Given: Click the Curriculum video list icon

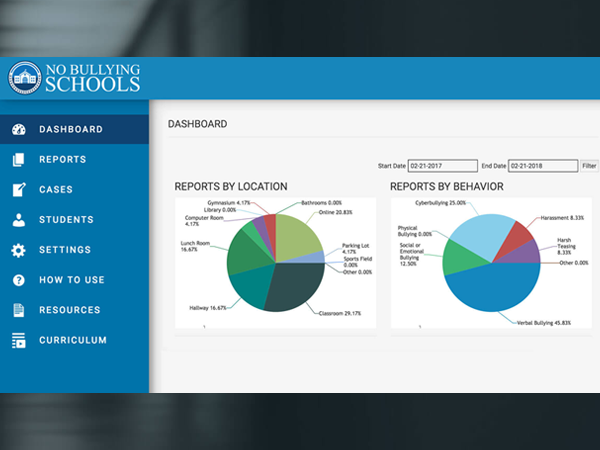Looking at the screenshot, I should coord(18,340).
